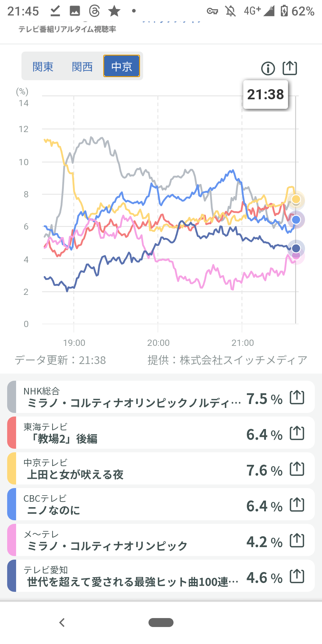The width and height of the screenshot is (322, 644).
Task: Share the 東海テレビ 教場2 rating
Action: pos(297,433)
